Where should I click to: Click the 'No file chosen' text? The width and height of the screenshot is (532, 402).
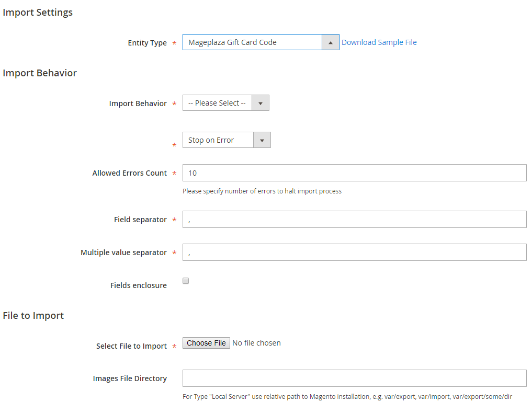[256, 343]
